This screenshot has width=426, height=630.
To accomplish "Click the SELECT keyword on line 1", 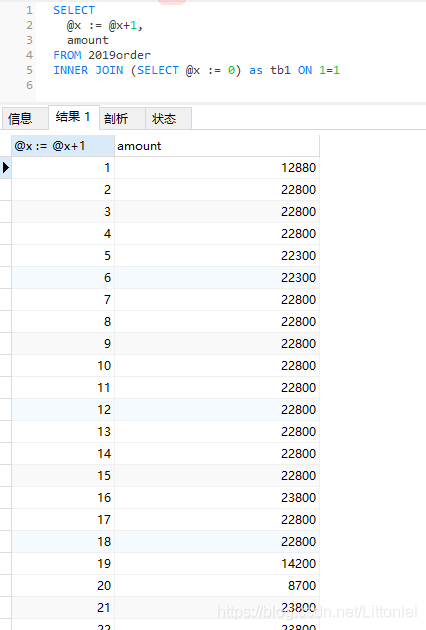I will (74, 10).
